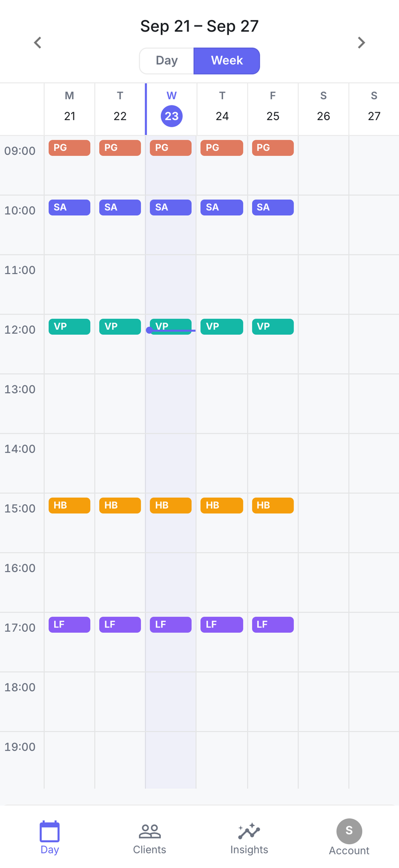This screenshot has height=868, width=399.
Task: Switch to Day view toggle
Action: 166,61
